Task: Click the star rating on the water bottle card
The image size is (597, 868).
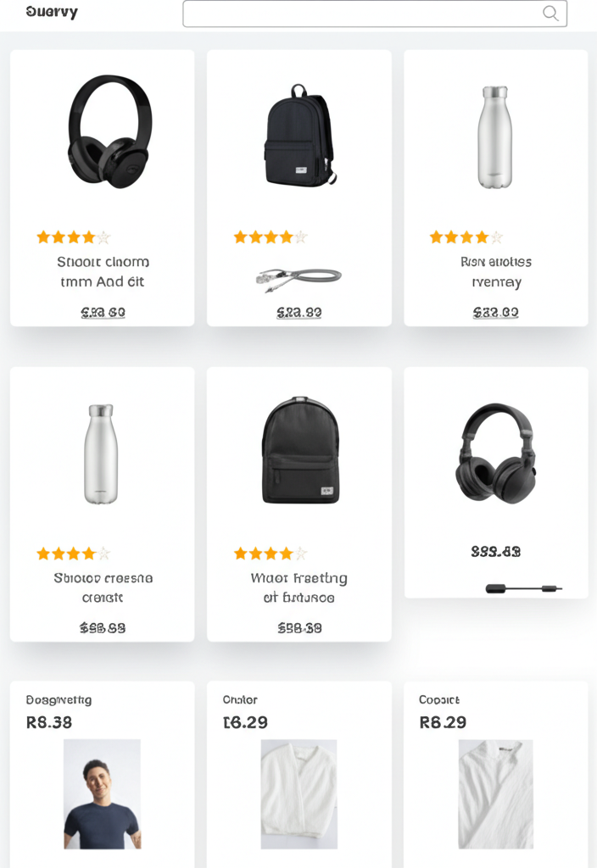Action: 465,236
